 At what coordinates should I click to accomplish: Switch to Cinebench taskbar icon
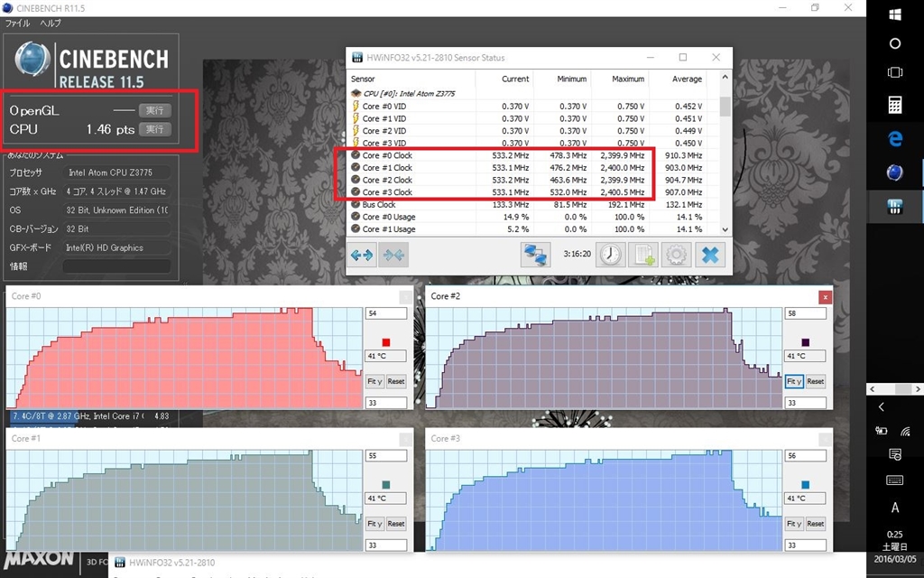coord(894,172)
